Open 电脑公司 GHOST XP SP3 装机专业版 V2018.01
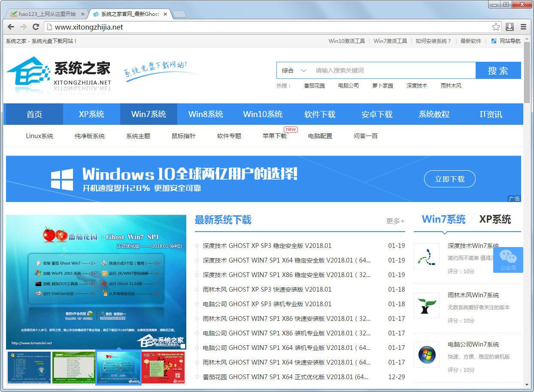The image size is (534, 392). pyautogui.click(x=267, y=304)
